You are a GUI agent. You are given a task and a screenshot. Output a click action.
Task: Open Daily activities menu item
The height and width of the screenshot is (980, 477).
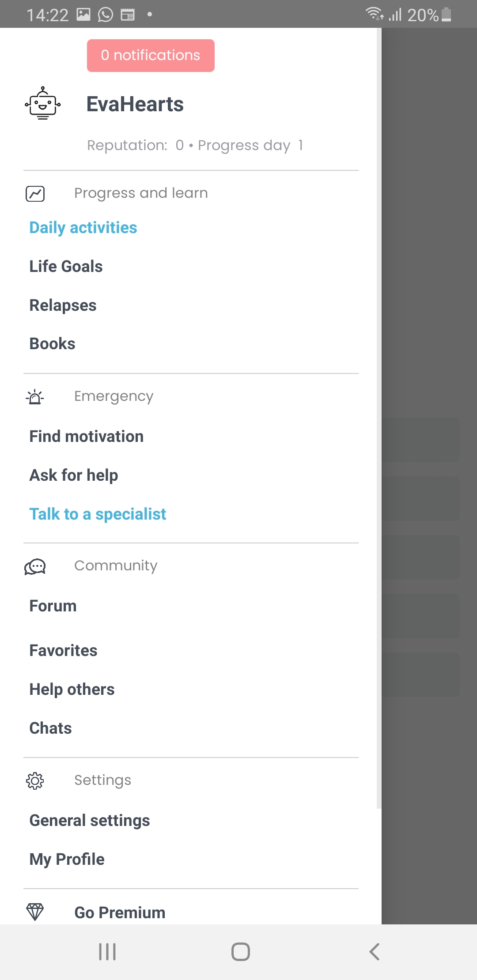click(x=83, y=228)
